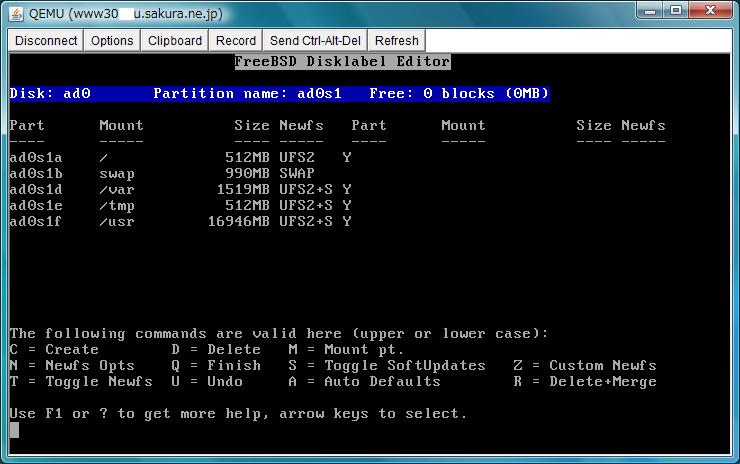The width and height of the screenshot is (740, 464).
Task: Click the terminal cursor block at bottom
Action: pos(14,430)
